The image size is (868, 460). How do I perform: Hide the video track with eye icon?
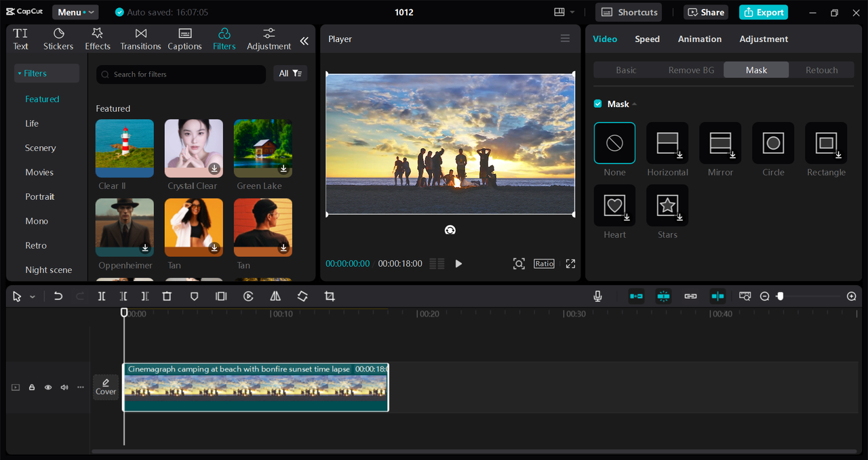[x=48, y=388]
